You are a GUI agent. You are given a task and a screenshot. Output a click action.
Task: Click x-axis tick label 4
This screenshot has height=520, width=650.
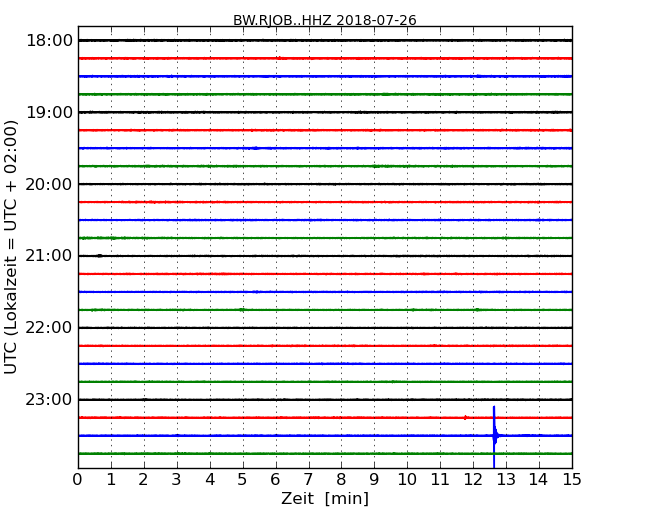tap(210, 480)
